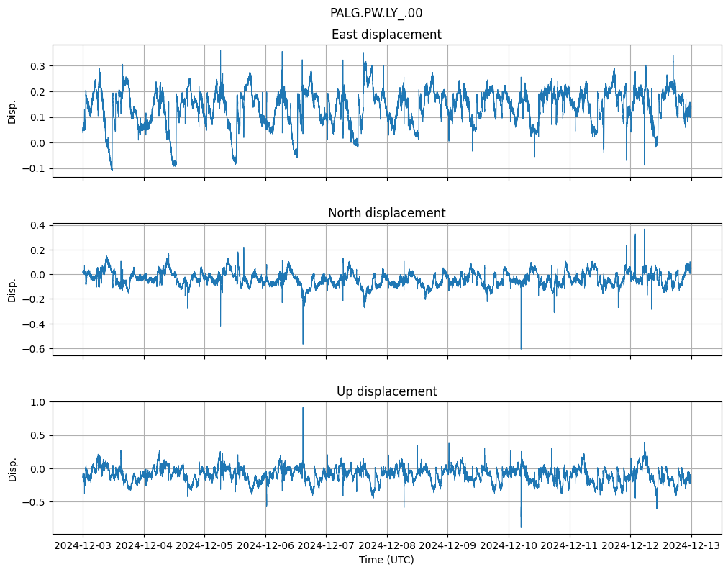Click the Time (UTC) axis label
The image size is (728, 572).
[386, 560]
